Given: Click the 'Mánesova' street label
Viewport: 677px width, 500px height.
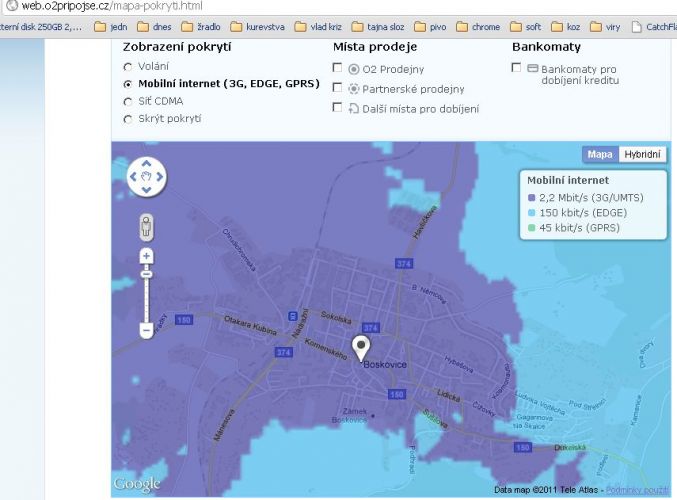Looking at the screenshot, I should click(225, 425).
